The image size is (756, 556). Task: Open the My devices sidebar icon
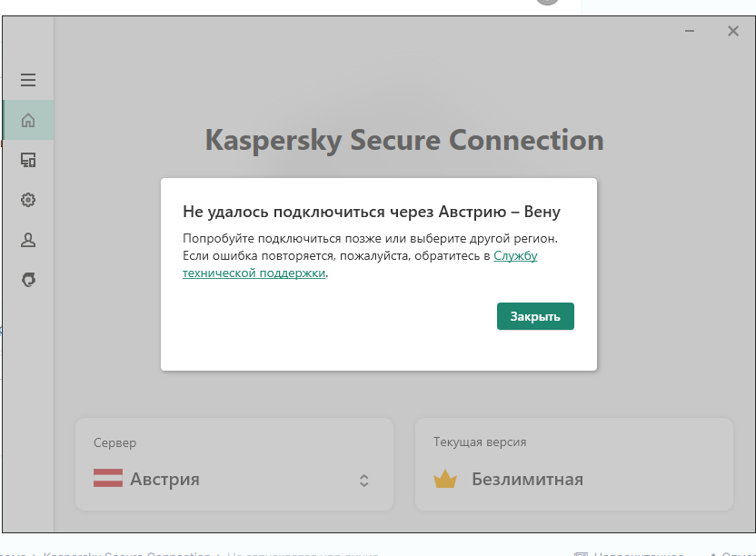click(28, 160)
